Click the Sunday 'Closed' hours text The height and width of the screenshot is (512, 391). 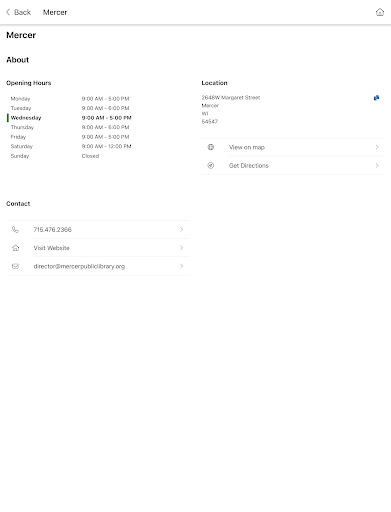click(x=90, y=156)
